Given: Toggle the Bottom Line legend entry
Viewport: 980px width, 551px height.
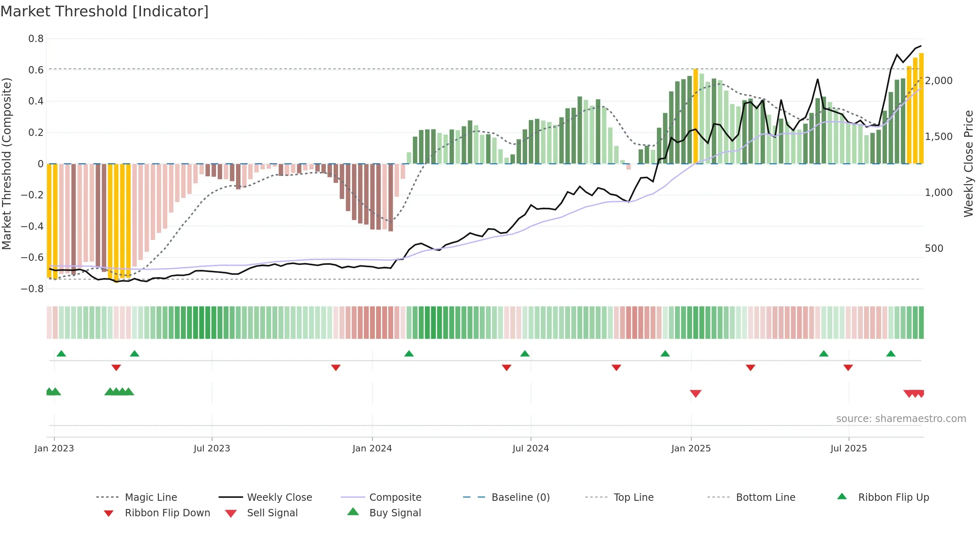Looking at the screenshot, I should click(751, 497).
